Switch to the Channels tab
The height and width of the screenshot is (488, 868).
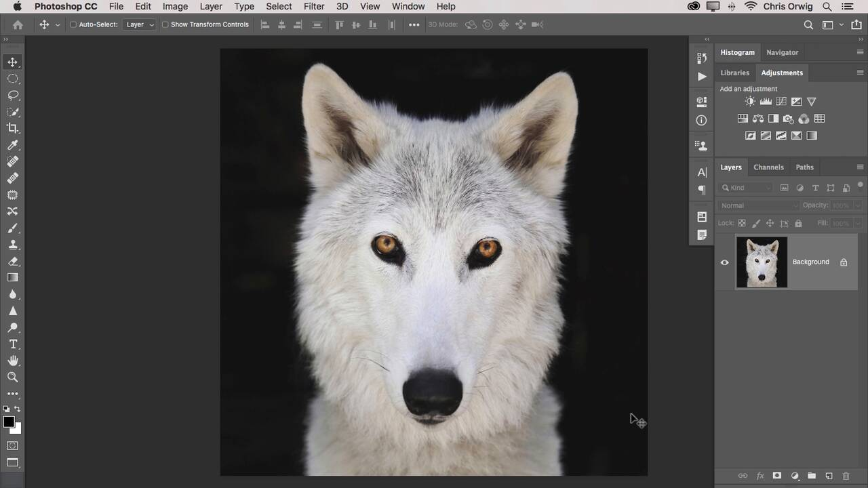[x=768, y=167]
